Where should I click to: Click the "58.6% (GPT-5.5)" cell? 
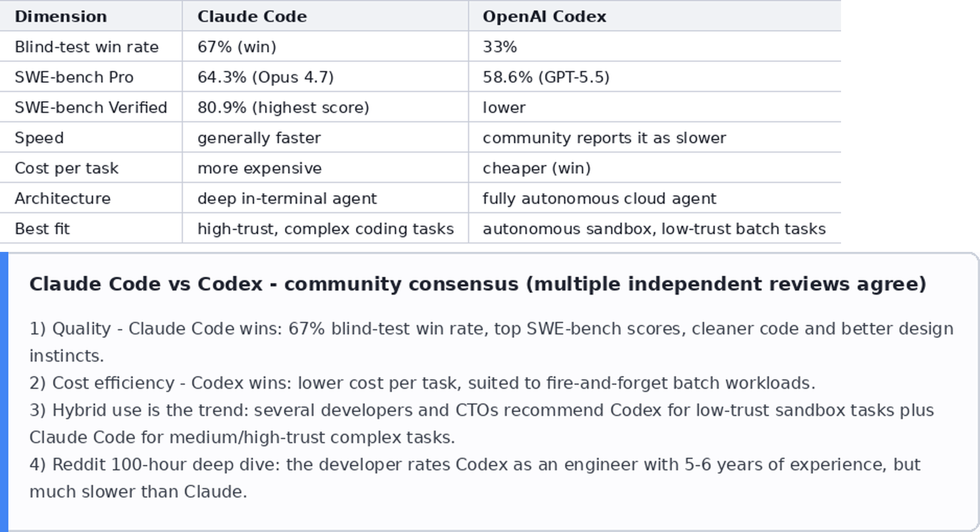point(655,77)
